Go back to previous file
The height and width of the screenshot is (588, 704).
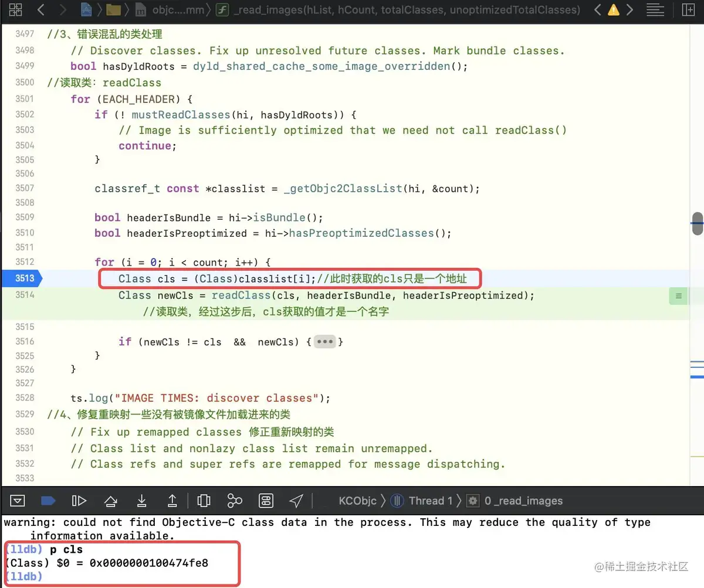pyautogui.click(x=40, y=9)
